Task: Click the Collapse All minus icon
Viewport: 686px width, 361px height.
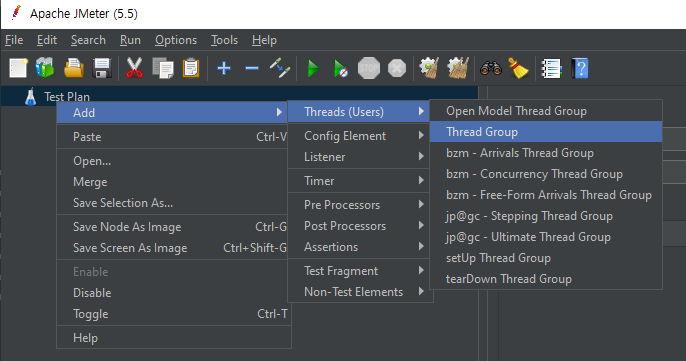Action: [252, 68]
